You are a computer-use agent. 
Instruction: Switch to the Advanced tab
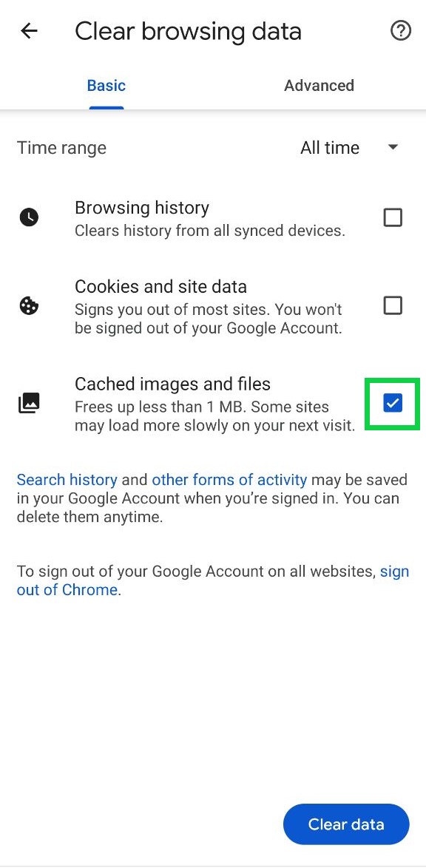pos(319,85)
